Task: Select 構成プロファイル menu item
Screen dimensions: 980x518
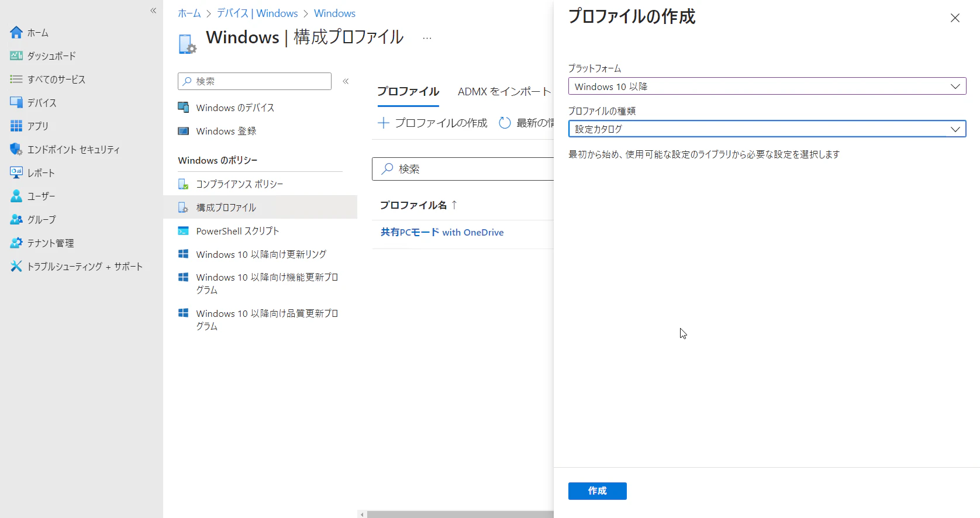Action: tap(260, 208)
